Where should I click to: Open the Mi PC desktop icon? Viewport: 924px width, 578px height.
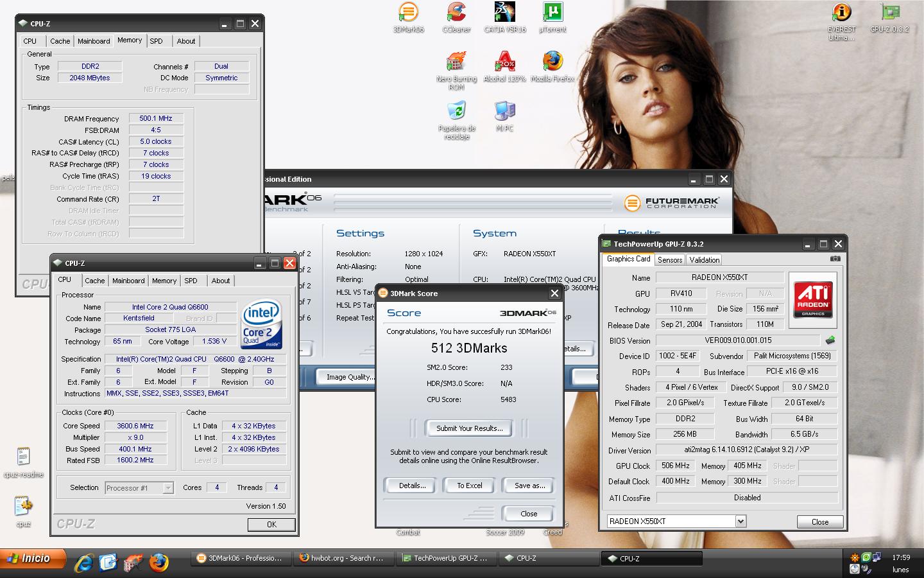504,116
